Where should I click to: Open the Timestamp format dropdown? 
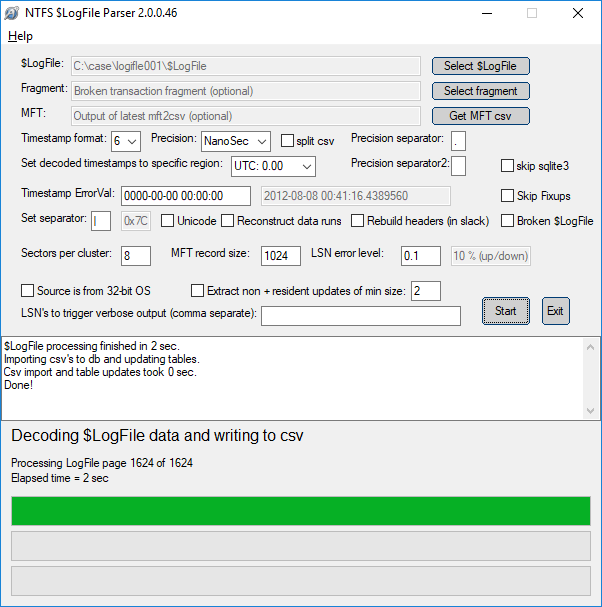point(126,141)
